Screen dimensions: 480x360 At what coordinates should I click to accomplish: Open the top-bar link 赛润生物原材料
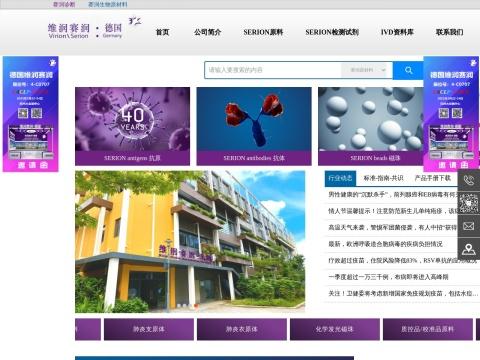point(108,4)
